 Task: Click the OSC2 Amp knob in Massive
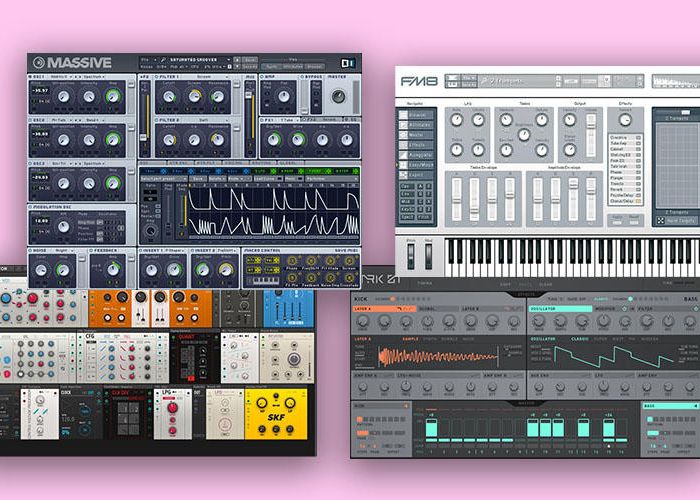pyautogui.click(x=113, y=140)
